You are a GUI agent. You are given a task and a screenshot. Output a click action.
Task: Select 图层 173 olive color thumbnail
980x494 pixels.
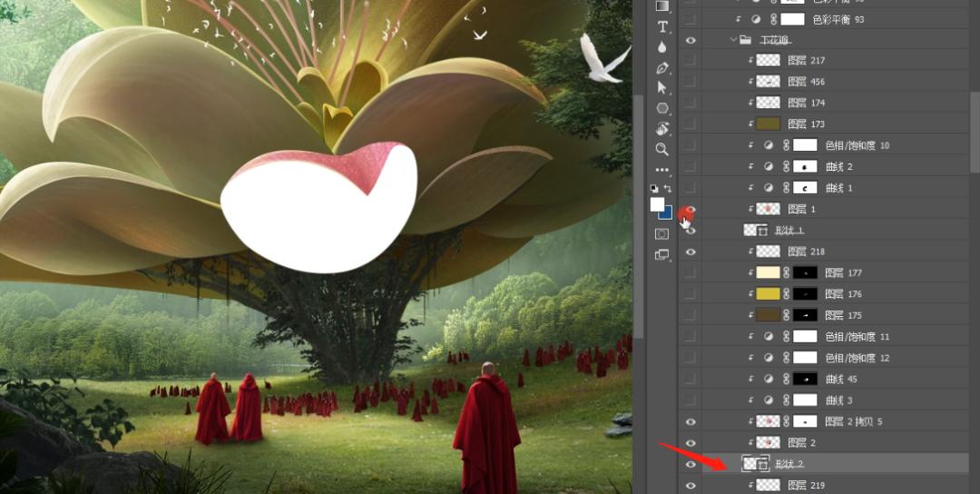pyautogui.click(x=769, y=123)
